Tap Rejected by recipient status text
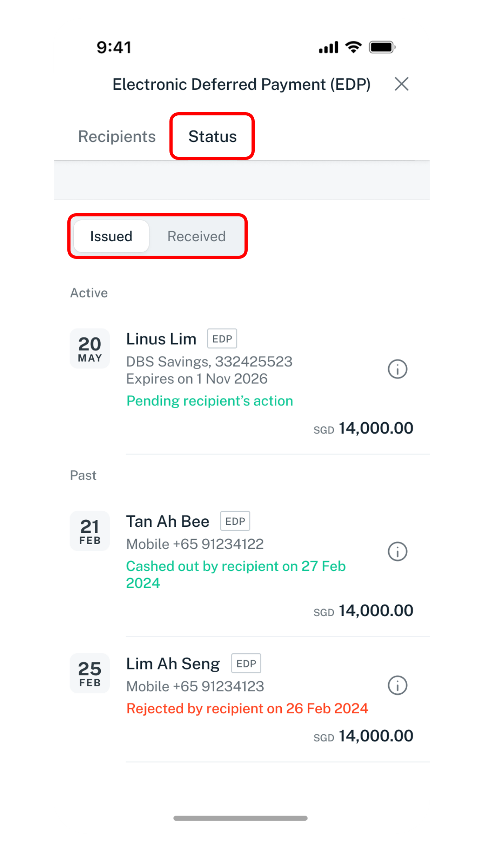 (247, 708)
